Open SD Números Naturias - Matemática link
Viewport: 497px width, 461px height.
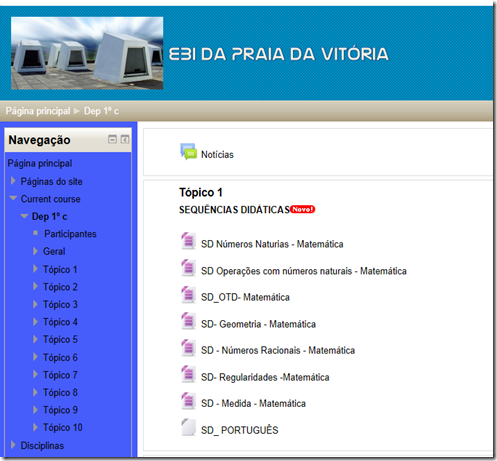[272, 244]
